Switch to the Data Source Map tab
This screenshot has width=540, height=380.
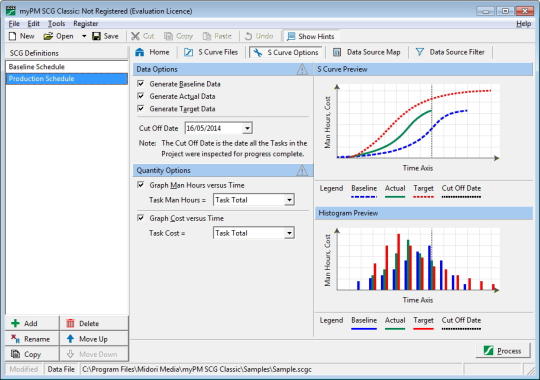tap(367, 52)
